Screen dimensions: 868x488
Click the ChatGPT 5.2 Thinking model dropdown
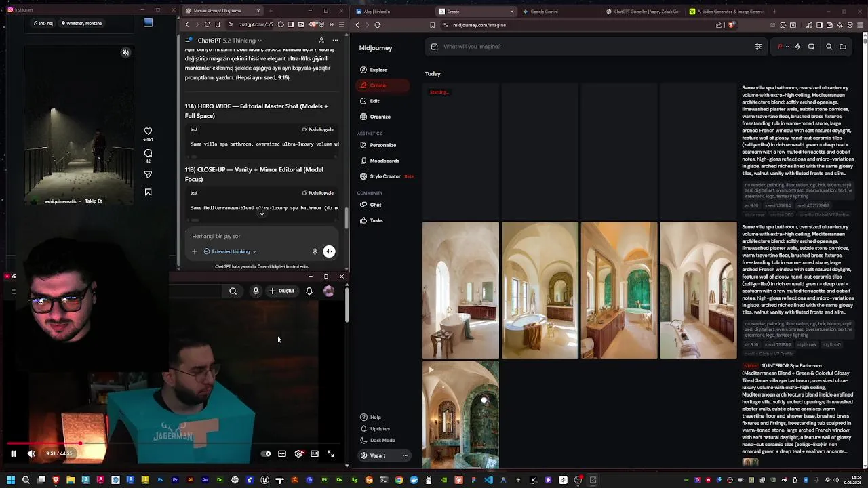point(229,41)
